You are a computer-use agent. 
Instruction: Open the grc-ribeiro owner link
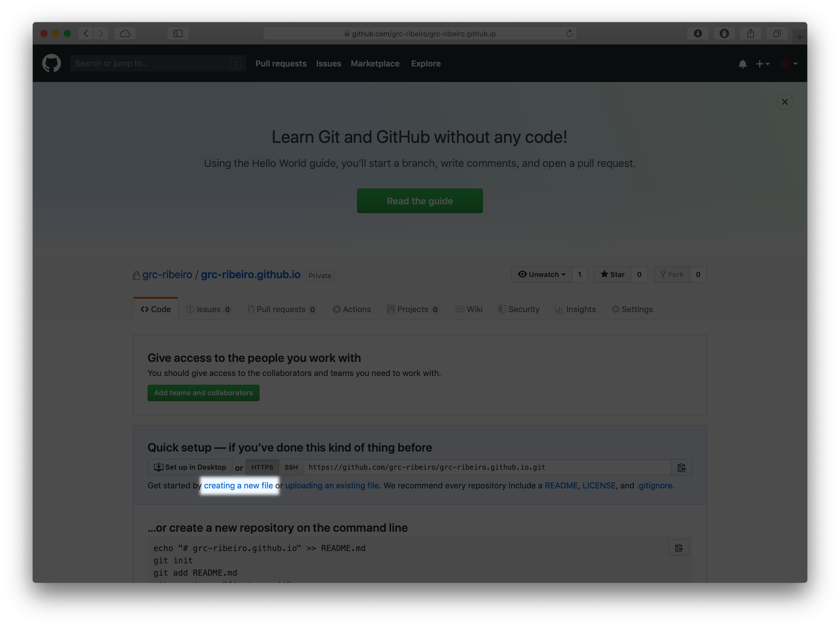[167, 274]
